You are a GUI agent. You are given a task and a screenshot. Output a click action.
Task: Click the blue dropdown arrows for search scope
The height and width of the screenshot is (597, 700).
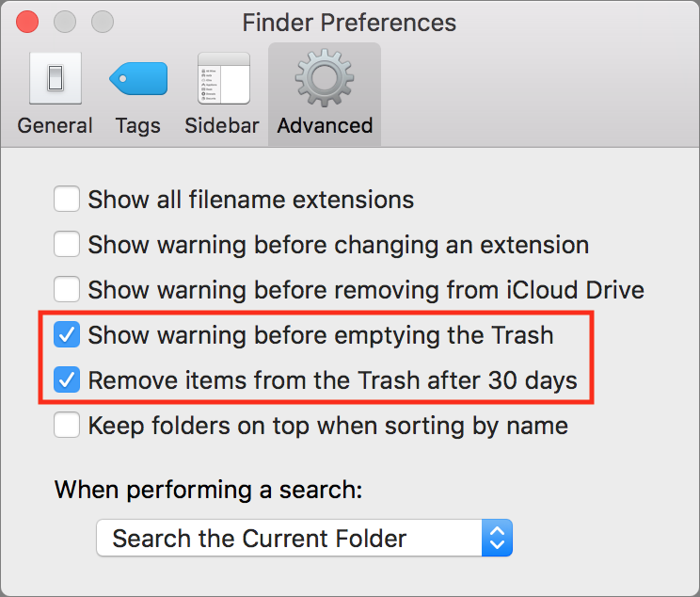(x=498, y=538)
